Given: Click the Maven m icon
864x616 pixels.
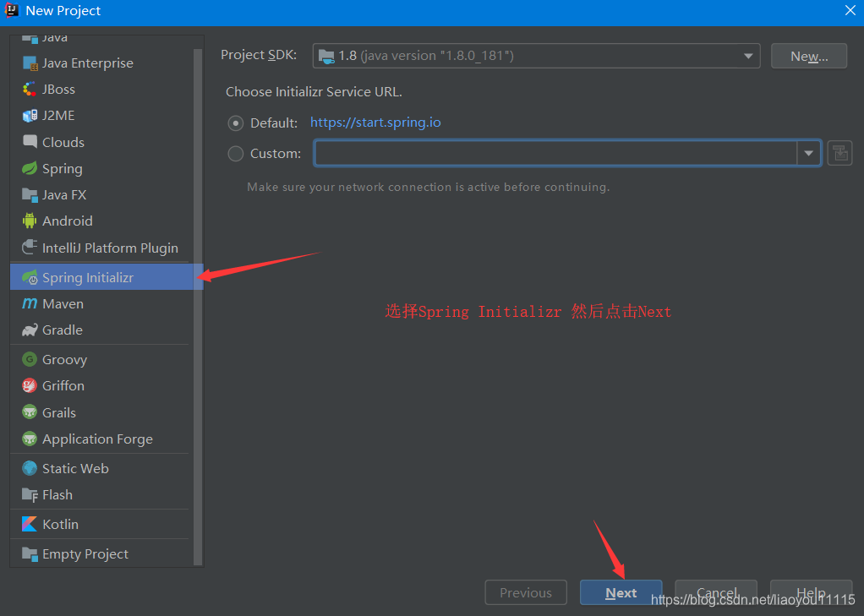Looking at the screenshot, I should click(30, 303).
